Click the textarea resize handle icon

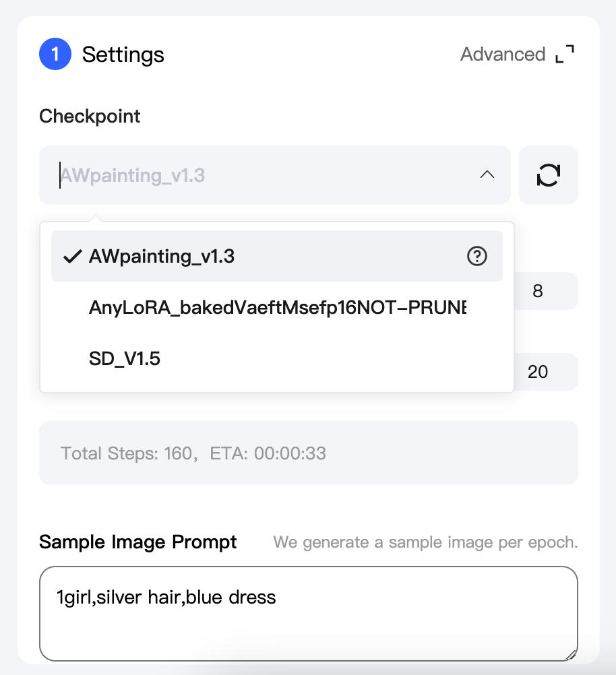(572, 654)
